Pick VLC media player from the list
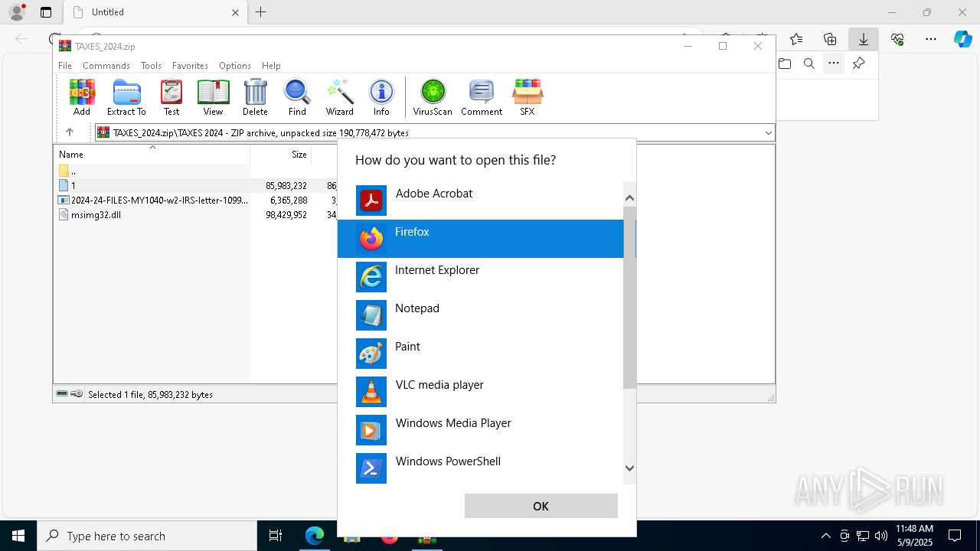This screenshot has width=980, height=551. [481, 392]
